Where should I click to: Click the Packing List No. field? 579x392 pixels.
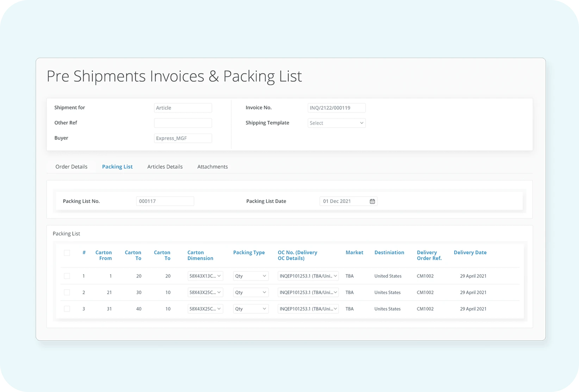point(165,201)
